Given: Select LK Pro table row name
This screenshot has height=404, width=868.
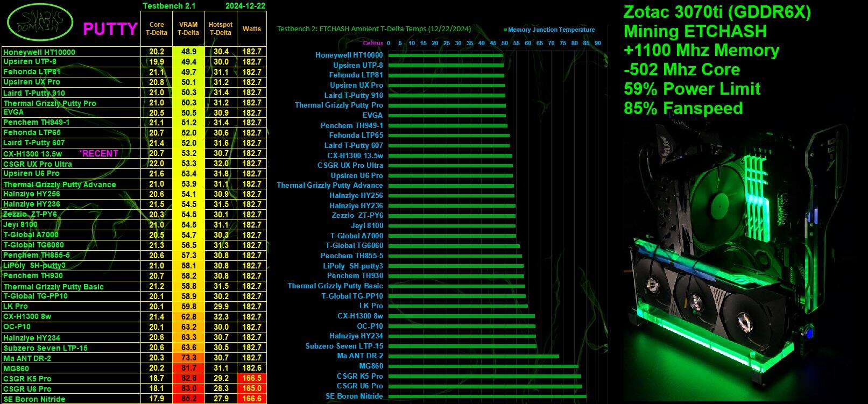Looking at the screenshot, I should 16,306.
